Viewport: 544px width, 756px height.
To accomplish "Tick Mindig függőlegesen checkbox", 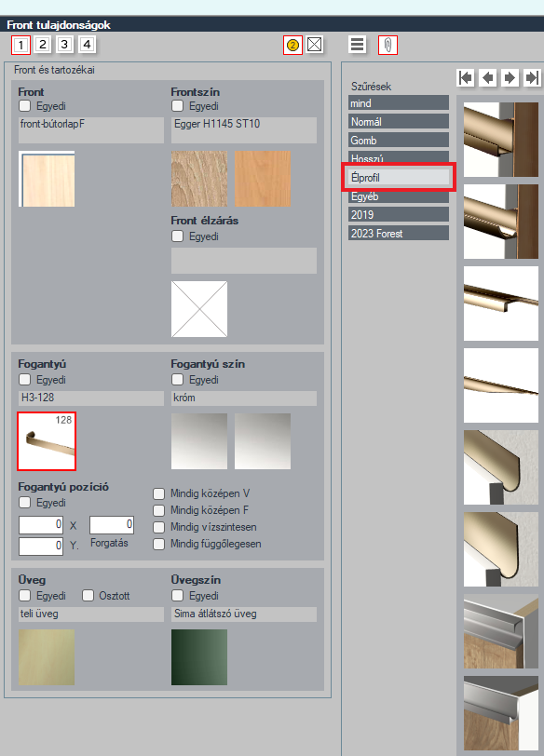I will (x=158, y=544).
